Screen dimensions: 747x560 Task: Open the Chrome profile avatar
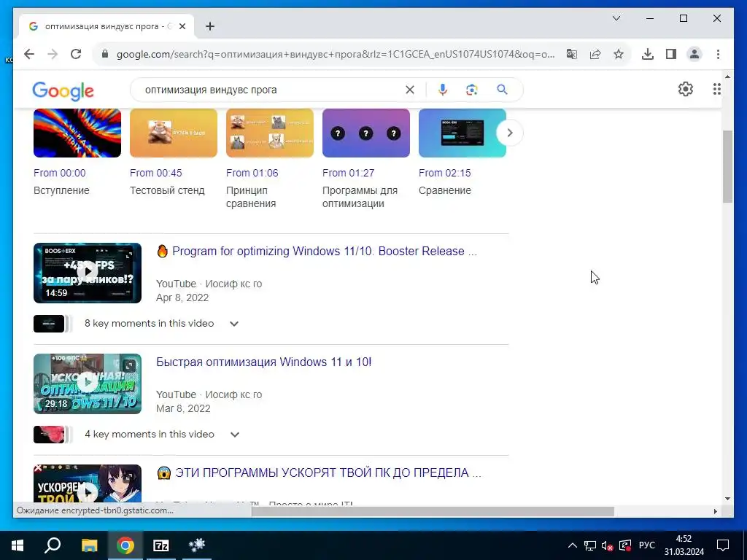[694, 54]
